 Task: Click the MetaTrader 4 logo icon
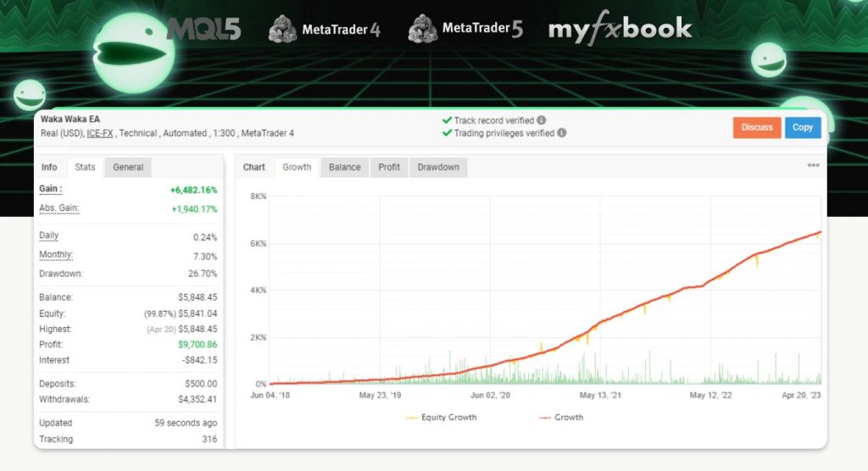click(x=283, y=29)
